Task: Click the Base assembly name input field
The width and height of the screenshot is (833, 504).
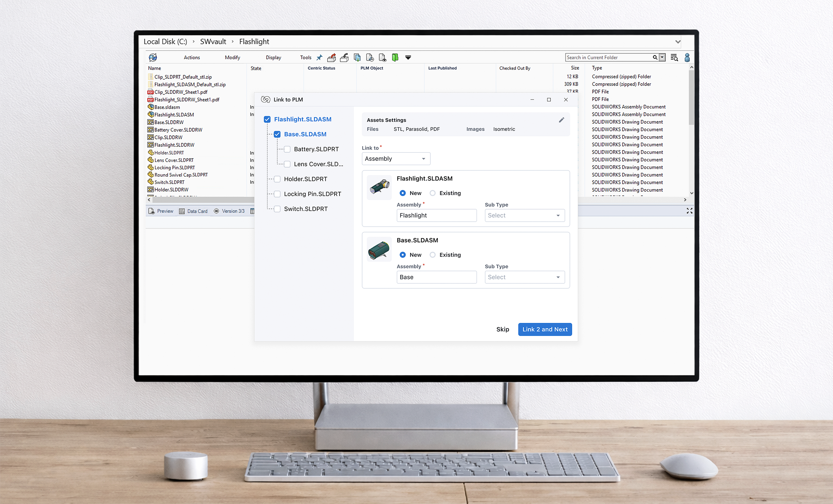Action: pyautogui.click(x=436, y=277)
